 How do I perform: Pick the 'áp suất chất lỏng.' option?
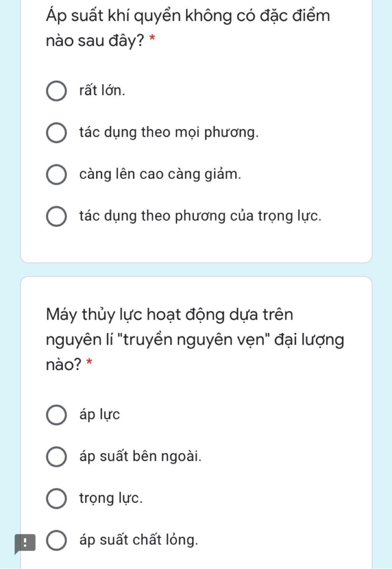click(57, 541)
